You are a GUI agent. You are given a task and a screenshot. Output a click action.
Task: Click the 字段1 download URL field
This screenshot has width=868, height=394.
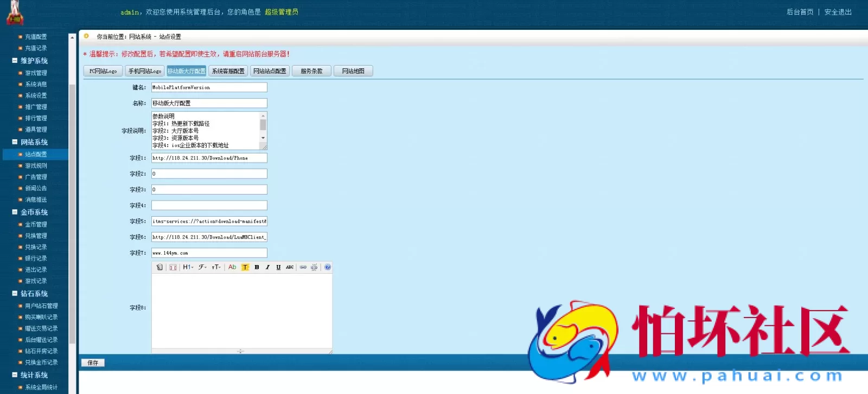(209, 158)
